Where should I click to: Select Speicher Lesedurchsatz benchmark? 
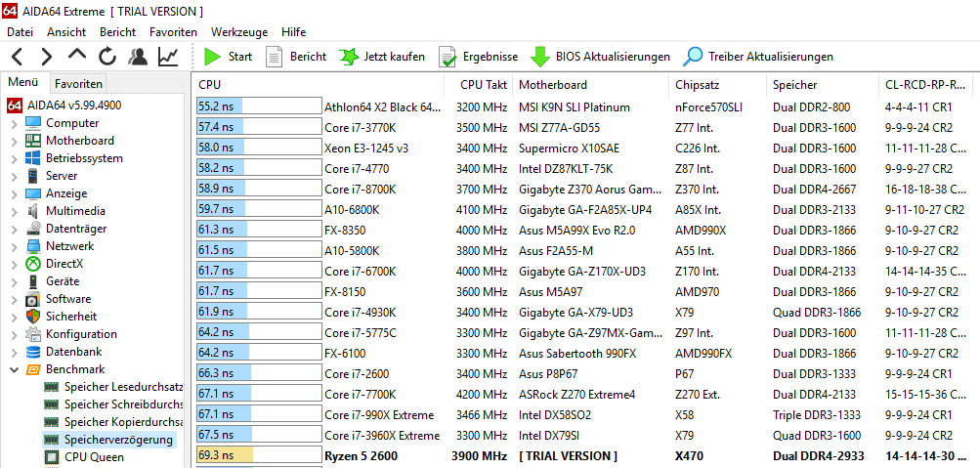click(113, 387)
